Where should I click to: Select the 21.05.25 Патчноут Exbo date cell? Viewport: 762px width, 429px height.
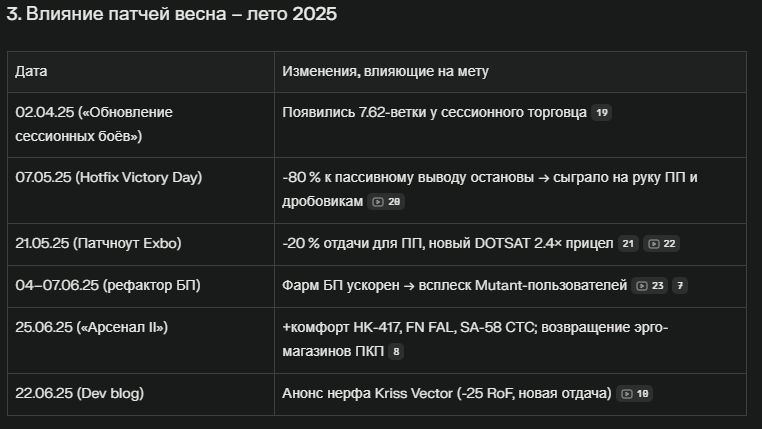(141, 244)
